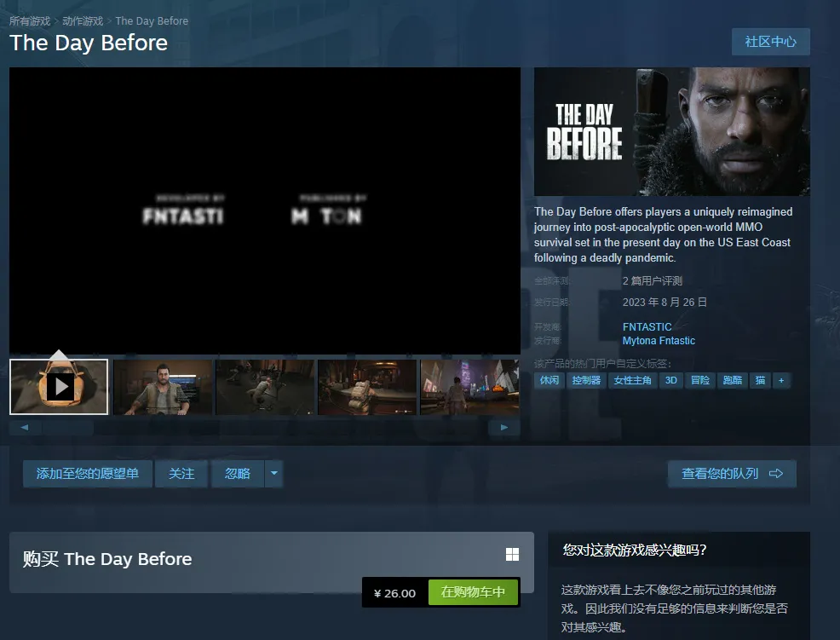
Task: Click the 关注 follow button
Action: click(181, 474)
